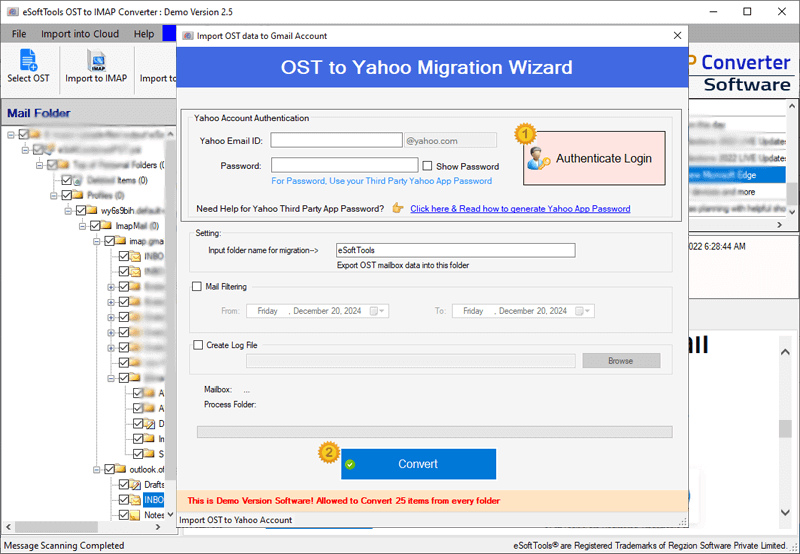
Task: Open the From date dropdown arrow
Action: pyautogui.click(x=383, y=311)
